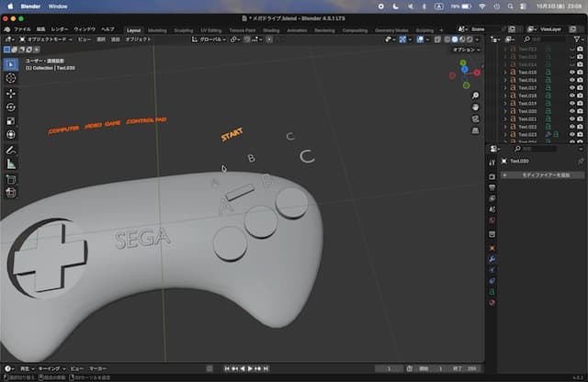Activate the 3D Cursor tool
Image resolution: width=588 pixels, height=382 pixels.
11,78
